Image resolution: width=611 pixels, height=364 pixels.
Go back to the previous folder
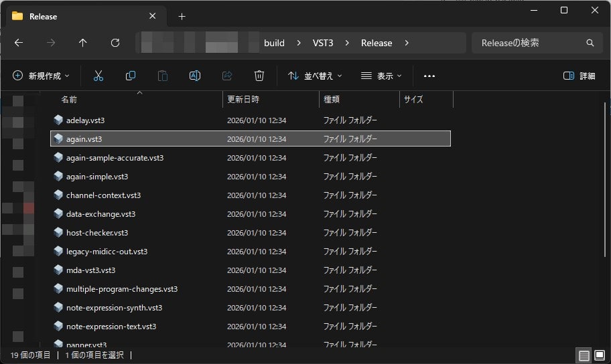tap(19, 43)
